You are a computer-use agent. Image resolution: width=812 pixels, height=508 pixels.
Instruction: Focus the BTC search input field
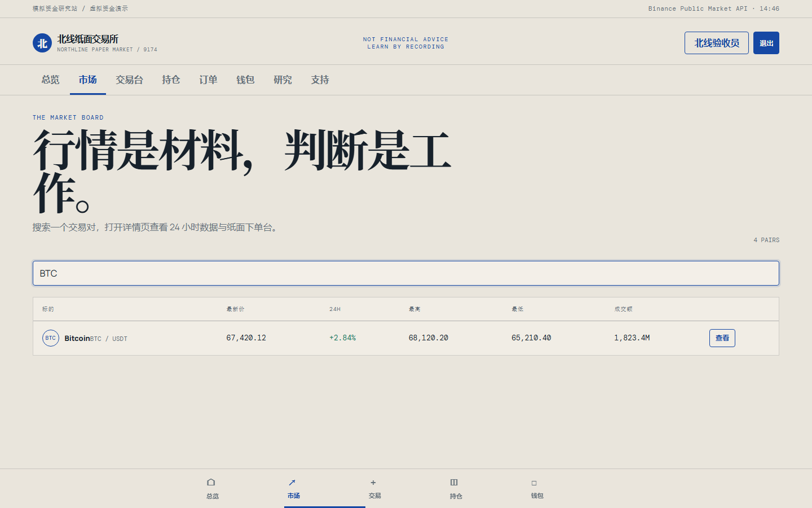(x=406, y=273)
